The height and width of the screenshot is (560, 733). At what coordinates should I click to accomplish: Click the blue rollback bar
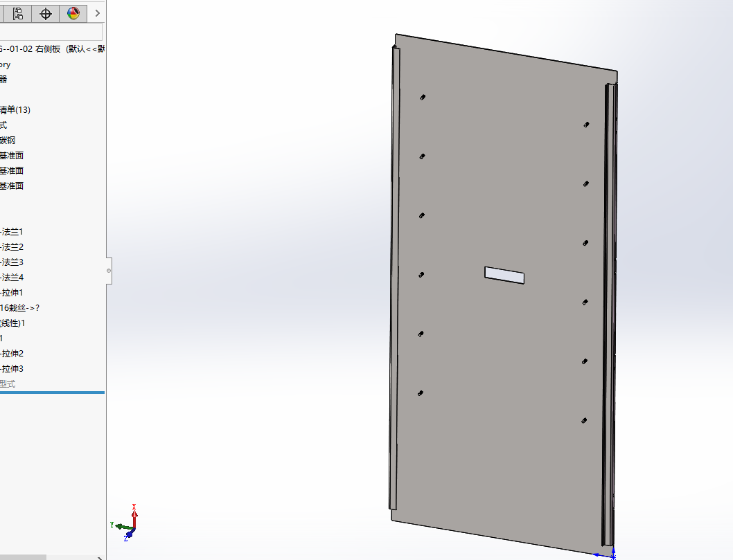[x=52, y=392]
